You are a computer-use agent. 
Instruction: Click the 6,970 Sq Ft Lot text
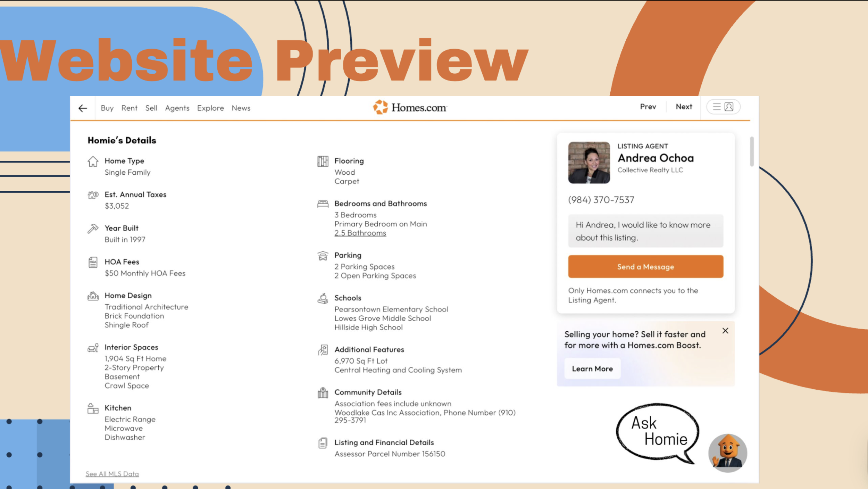(x=361, y=361)
